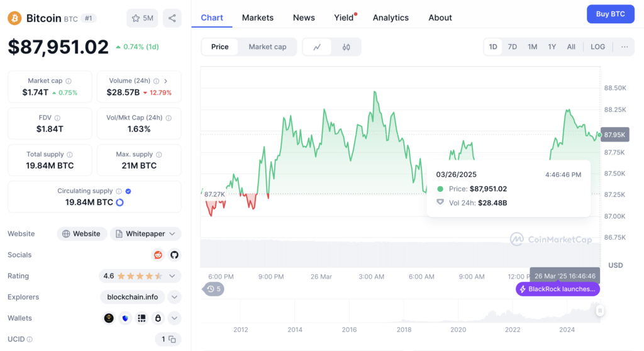Select Market cap chart mode

coord(267,47)
